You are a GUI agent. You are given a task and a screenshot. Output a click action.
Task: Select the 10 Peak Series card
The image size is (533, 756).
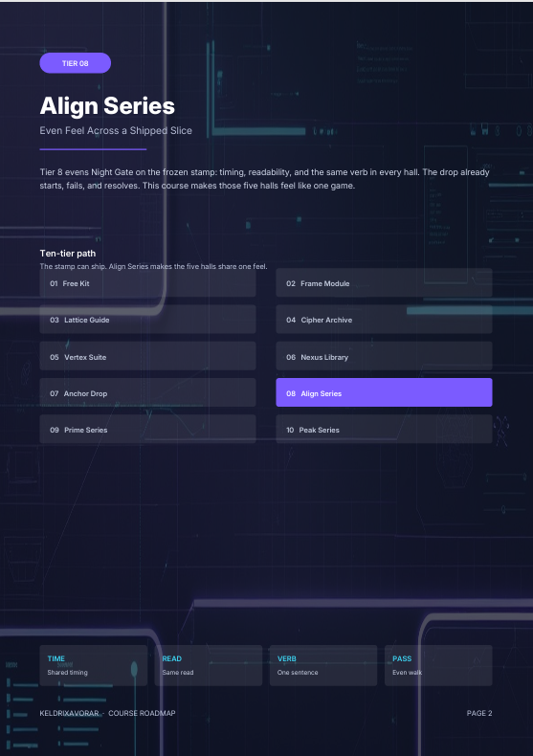(x=384, y=430)
